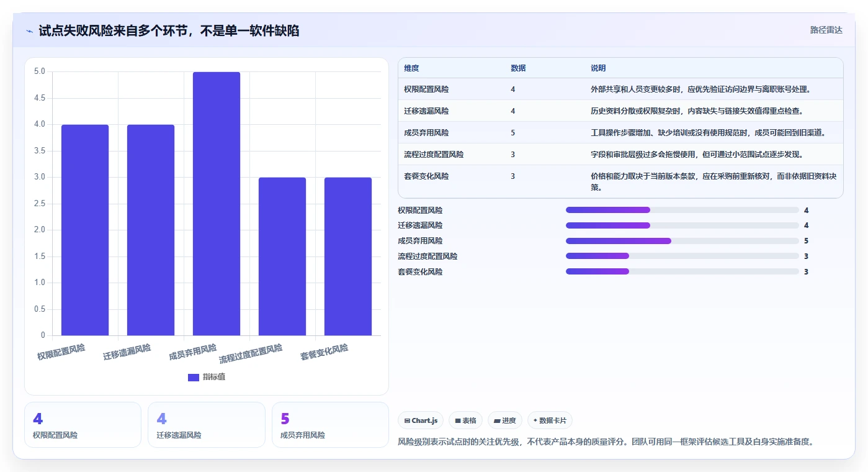Click the x-axis label 套餐变化风险 under the chart
Image resolution: width=868 pixels, height=472 pixels.
pyautogui.click(x=324, y=352)
